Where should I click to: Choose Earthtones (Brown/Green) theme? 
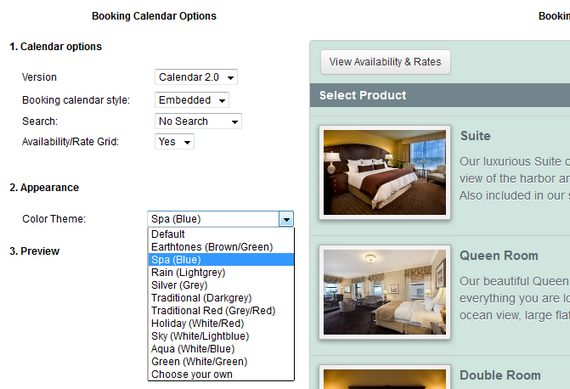tap(221, 247)
